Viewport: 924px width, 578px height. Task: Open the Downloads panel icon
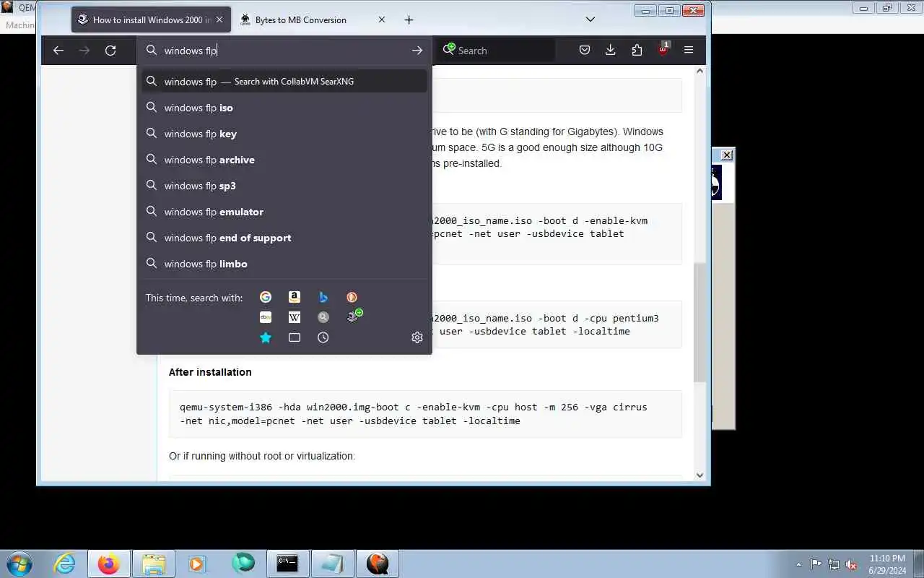tap(611, 51)
